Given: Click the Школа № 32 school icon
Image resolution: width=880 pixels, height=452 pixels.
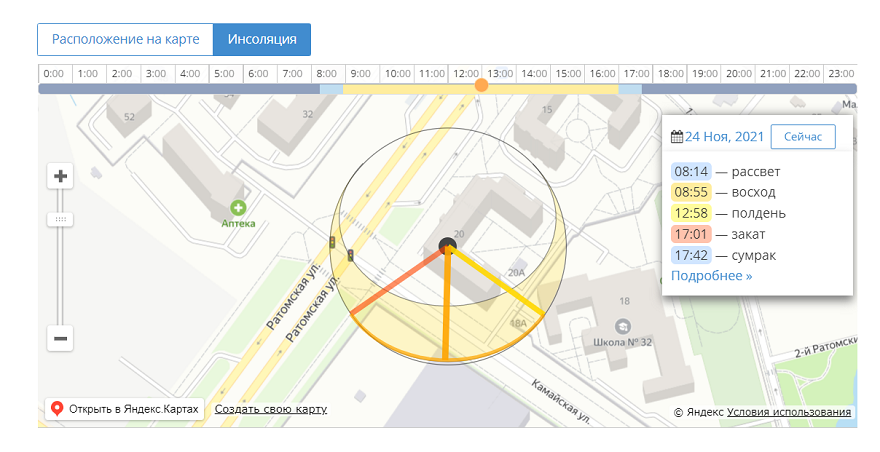Looking at the screenshot, I should [x=622, y=327].
